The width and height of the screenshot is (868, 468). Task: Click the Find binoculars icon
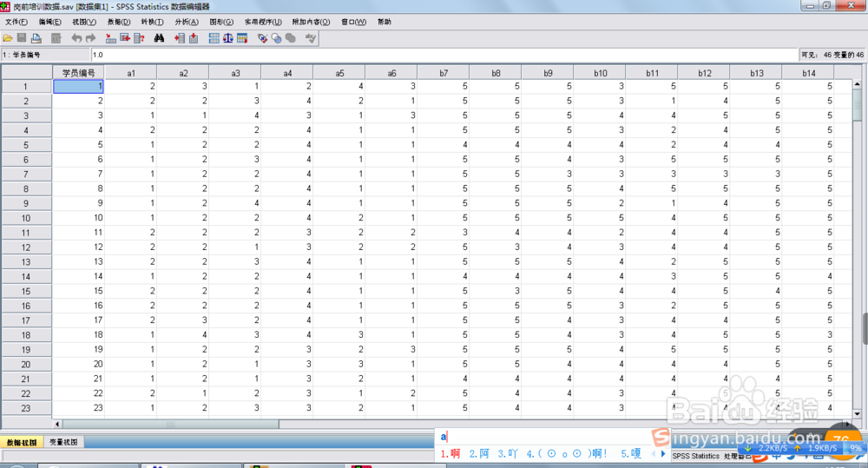point(160,38)
